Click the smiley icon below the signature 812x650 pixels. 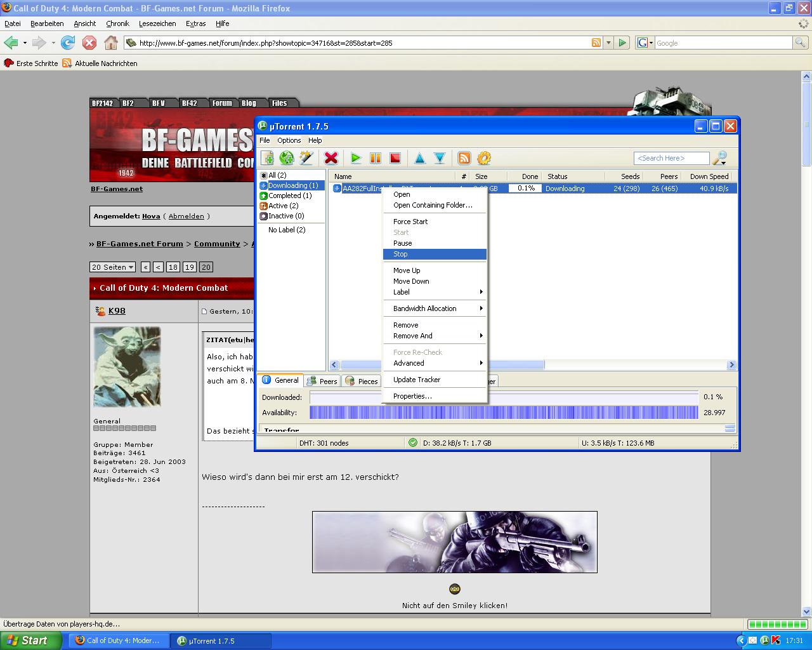(454, 589)
